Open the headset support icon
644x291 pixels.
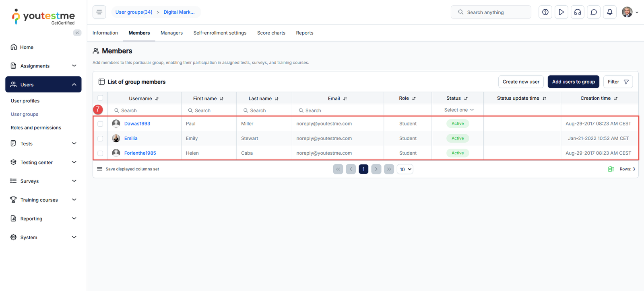point(577,12)
